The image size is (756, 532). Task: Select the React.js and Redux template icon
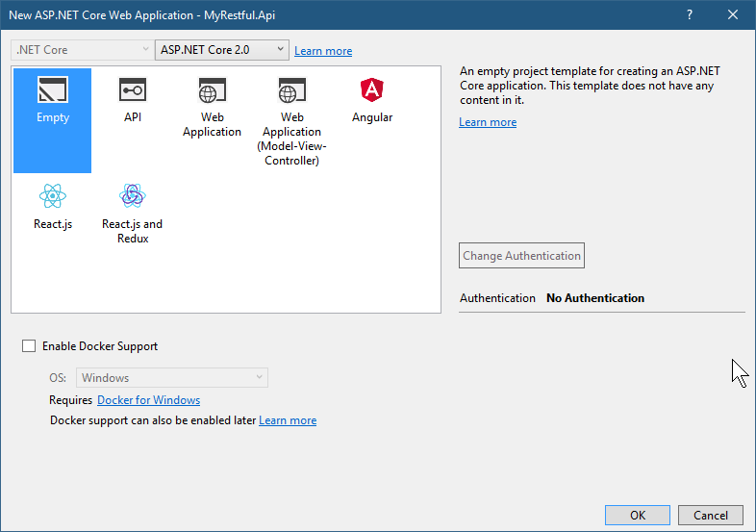point(133,197)
